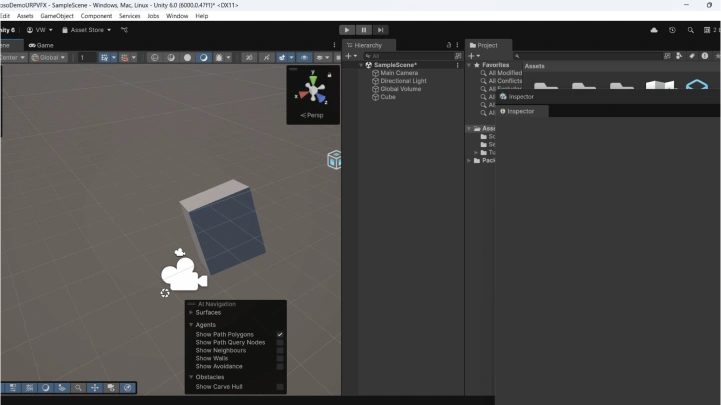Open the Services menu

(x=129, y=16)
